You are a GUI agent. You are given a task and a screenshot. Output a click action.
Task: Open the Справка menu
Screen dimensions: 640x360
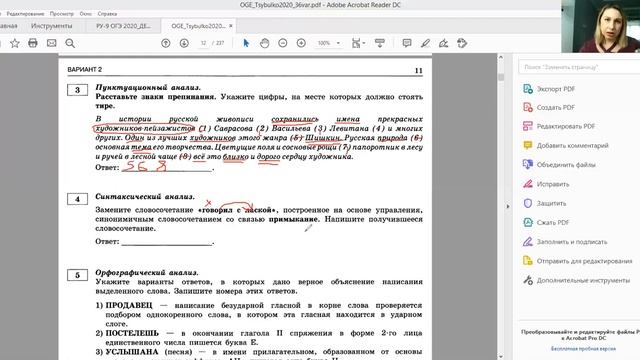coord(107,13)
